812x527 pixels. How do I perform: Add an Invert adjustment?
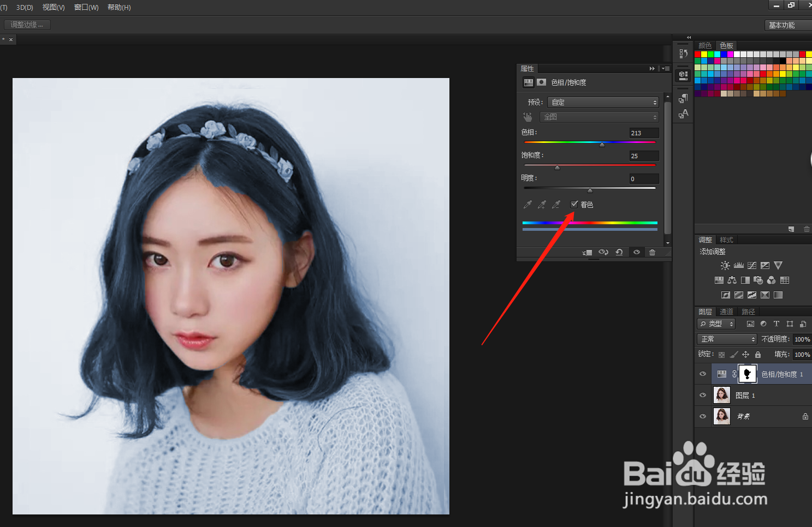pyautogui.click(x=726, y=295)
